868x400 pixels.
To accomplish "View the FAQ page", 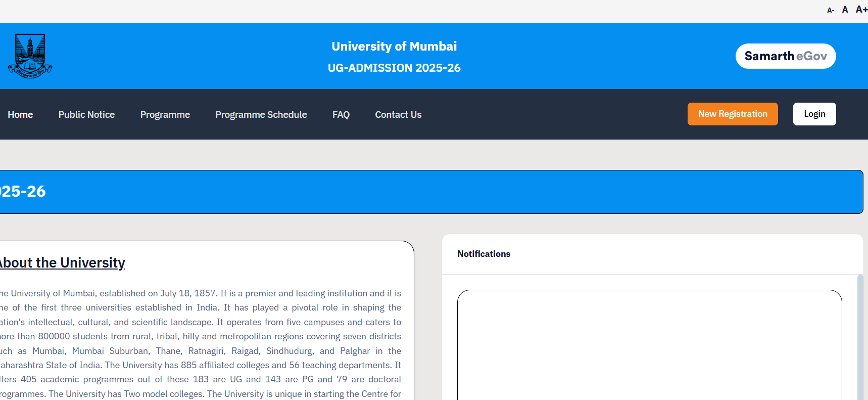I will (x=341, y=115).
